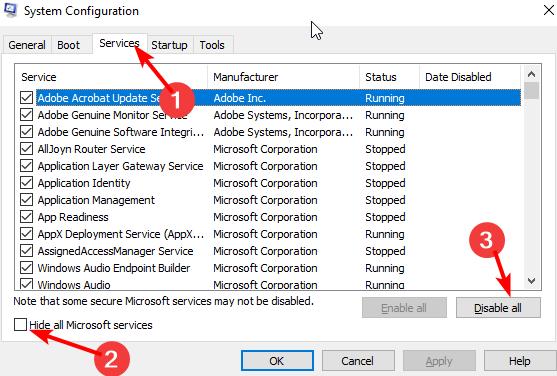Select the Application Management service name
557x376 pixels.
click(96, 200)
